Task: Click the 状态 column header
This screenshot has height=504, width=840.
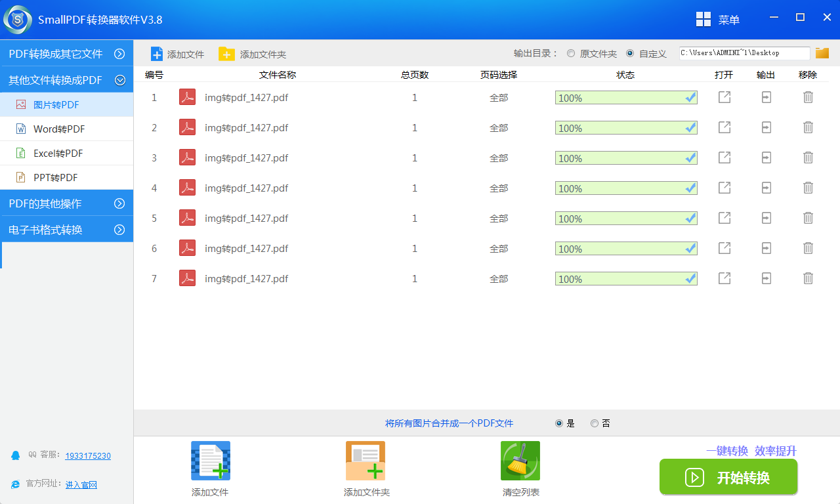Action: click(625, 75)
